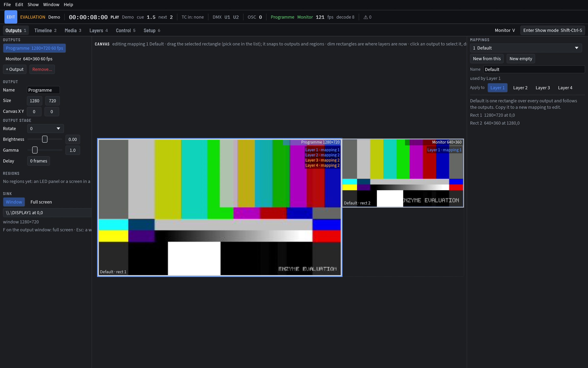Click the red Remove... button
This screenshot has width=588, height=368.
tap(42, 69)
